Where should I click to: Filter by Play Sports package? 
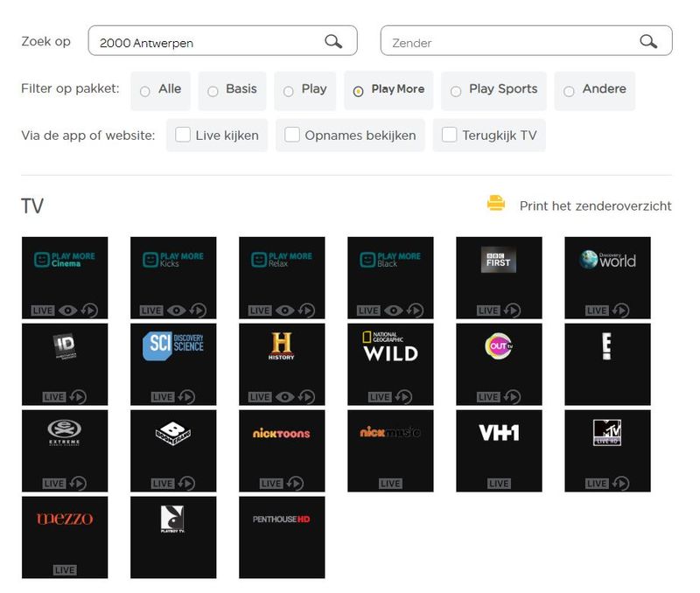point(456,91)
